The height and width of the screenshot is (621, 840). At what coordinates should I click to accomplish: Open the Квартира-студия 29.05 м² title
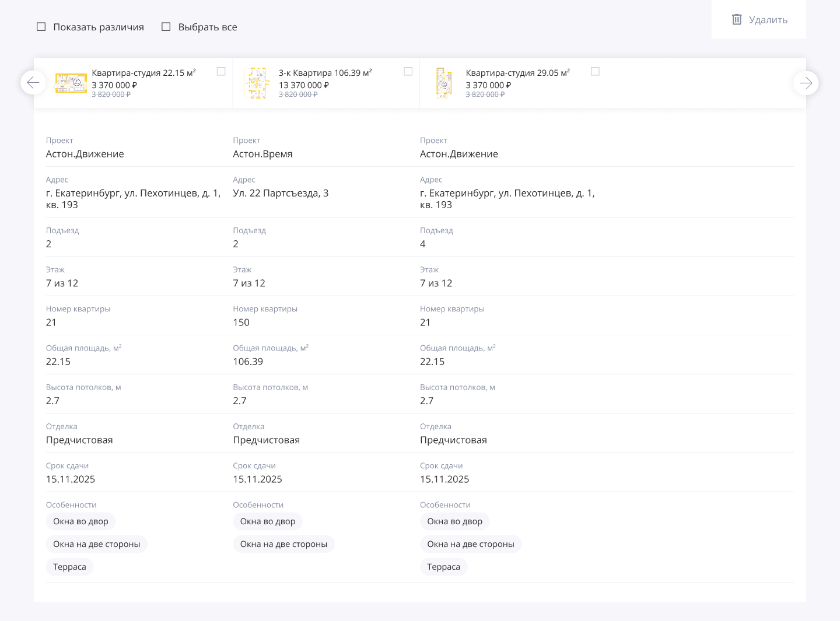(517, 73)
